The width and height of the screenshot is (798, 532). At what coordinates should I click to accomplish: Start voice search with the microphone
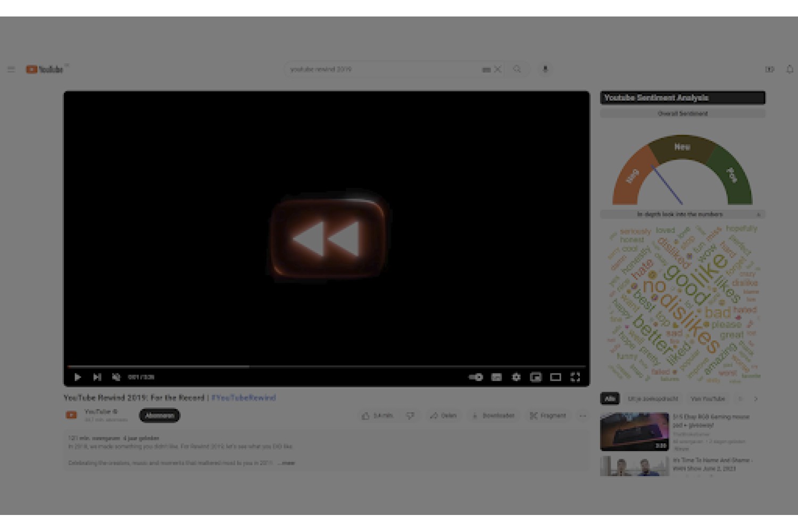click(x=545, y=69)
